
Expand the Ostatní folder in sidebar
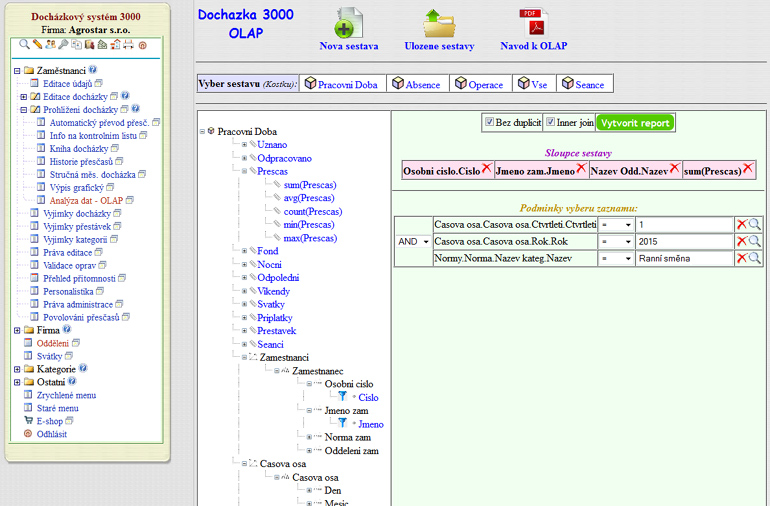(x=17, y=382)
